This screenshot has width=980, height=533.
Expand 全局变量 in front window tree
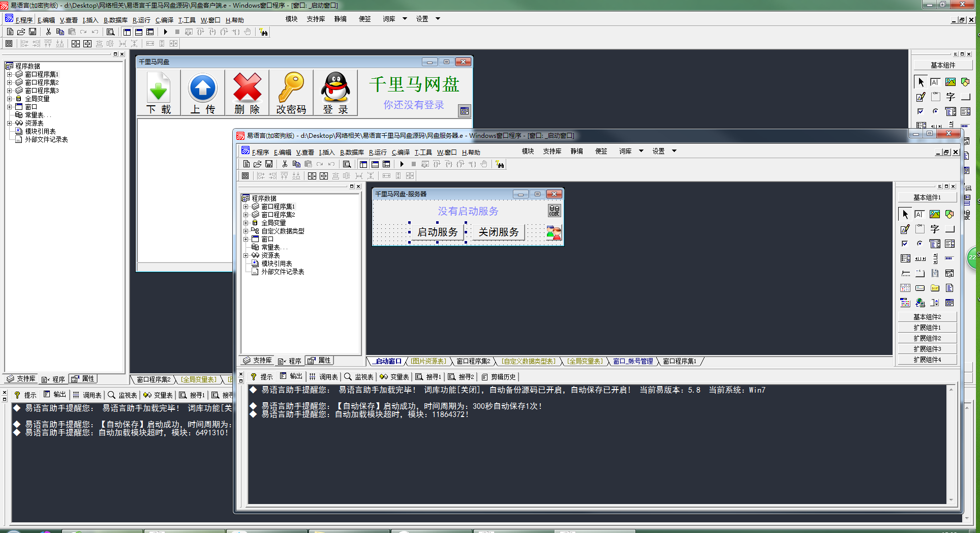point(246,223)
